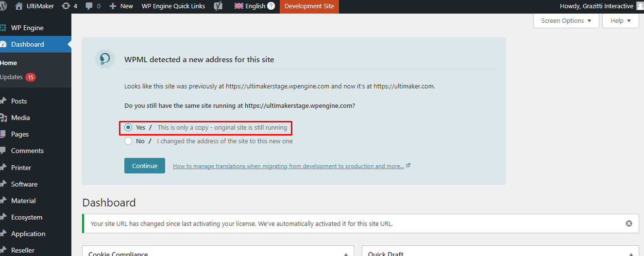Open Updates page with 15 badge
644x256 pixels.
click(18, 77)
